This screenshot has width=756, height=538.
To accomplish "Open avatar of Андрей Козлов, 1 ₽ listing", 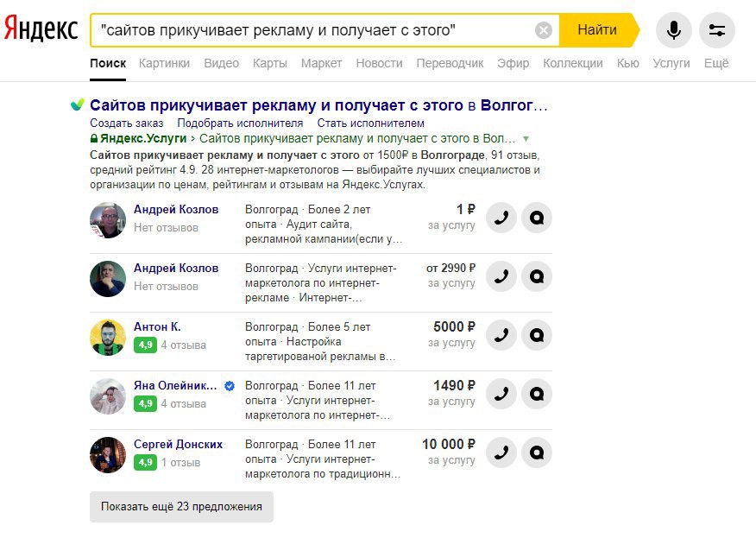I will [108, 220].
